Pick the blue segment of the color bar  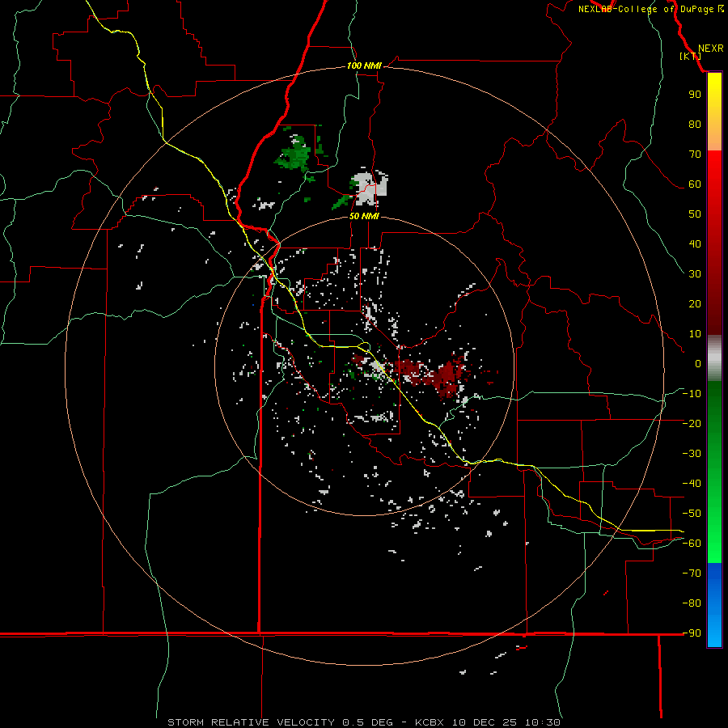[x=714, y=605]
